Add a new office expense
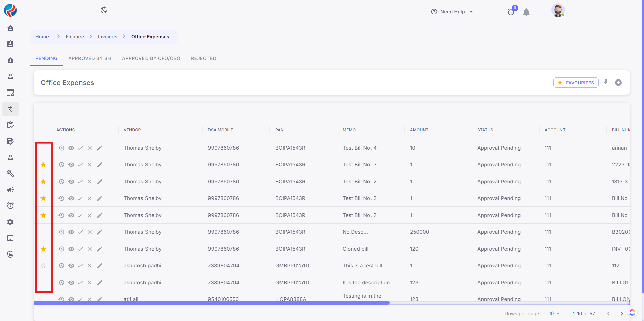 point(618,83)
